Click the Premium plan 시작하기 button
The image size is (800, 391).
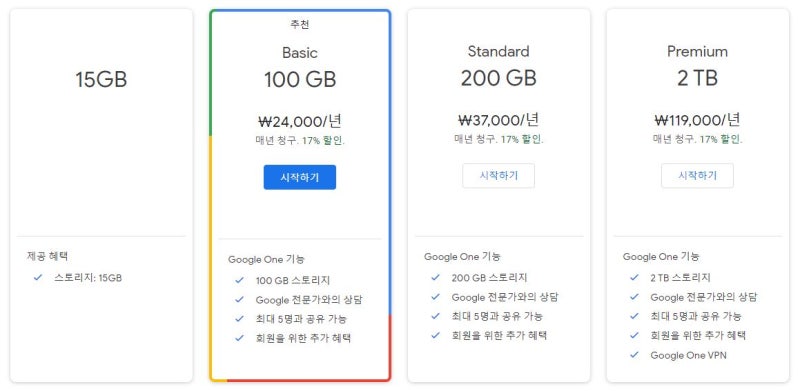point(697,176)
